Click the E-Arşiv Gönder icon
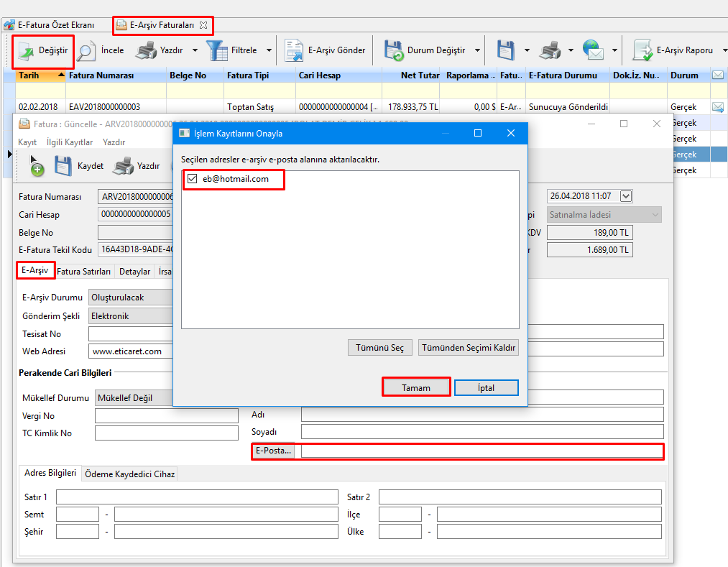 click(294, 51)
